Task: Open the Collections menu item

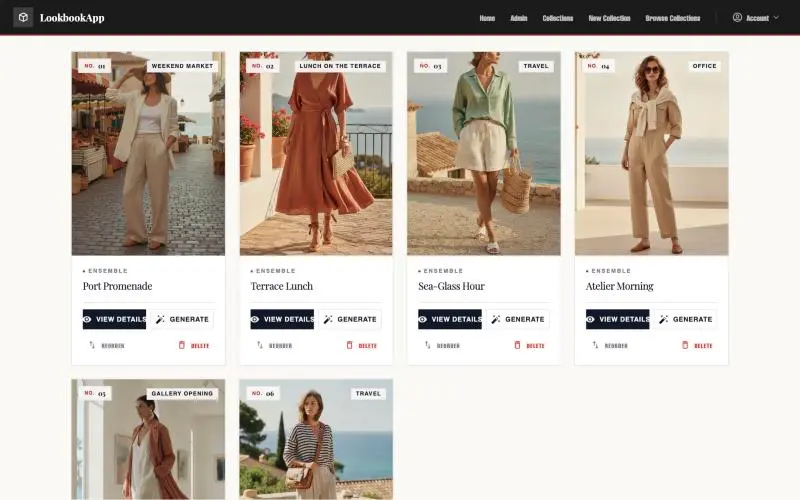Action: (x=558, y=18)
